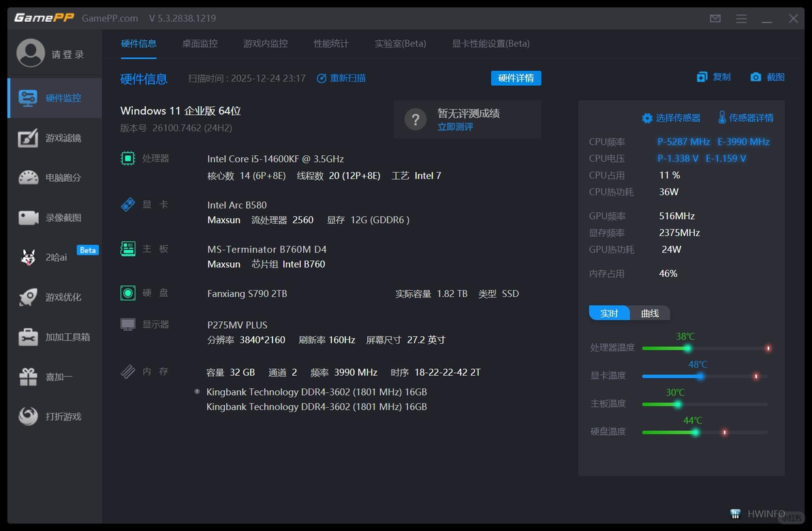
Task: Click the 请登录 login link
Action: point(68,54)
